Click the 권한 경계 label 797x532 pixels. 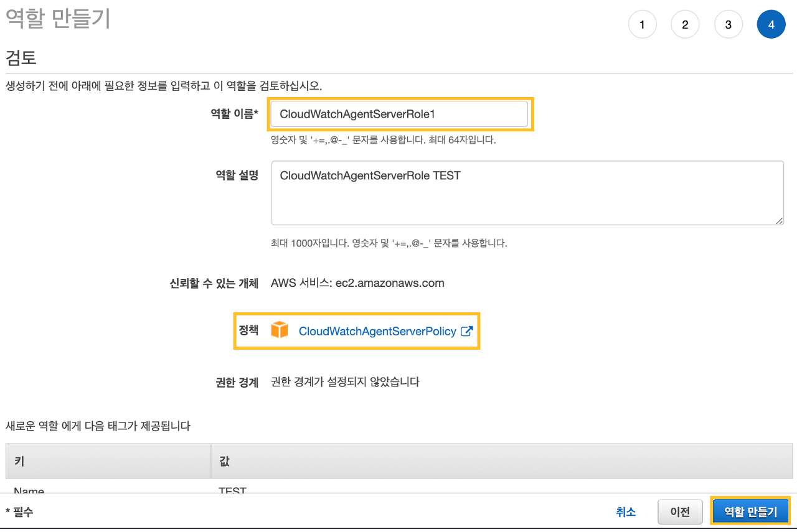237,382
